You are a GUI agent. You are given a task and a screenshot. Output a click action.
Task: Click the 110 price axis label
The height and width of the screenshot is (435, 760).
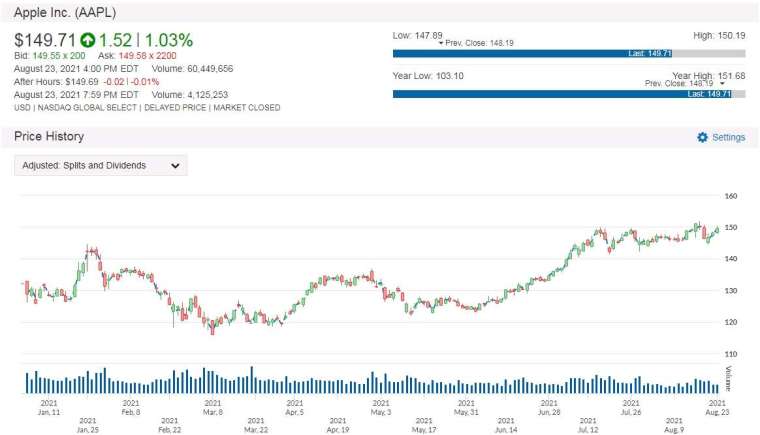click(730, 354)
